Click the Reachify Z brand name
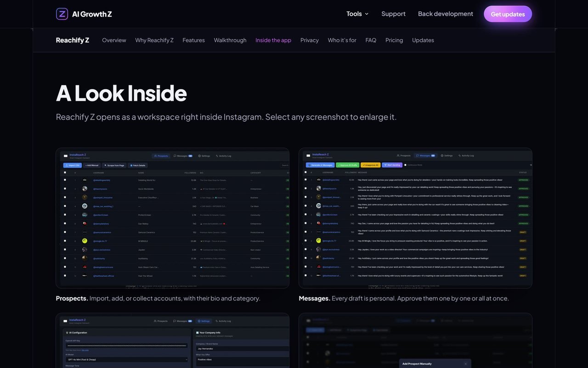The width and height of the screenshot is (588, 368). pyautogui.click(x=73, y=40)
